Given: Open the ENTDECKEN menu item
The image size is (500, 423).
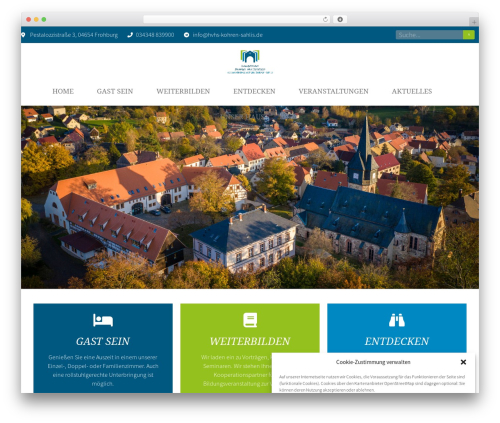Looking at the screenshot, I should pos(254,91).
